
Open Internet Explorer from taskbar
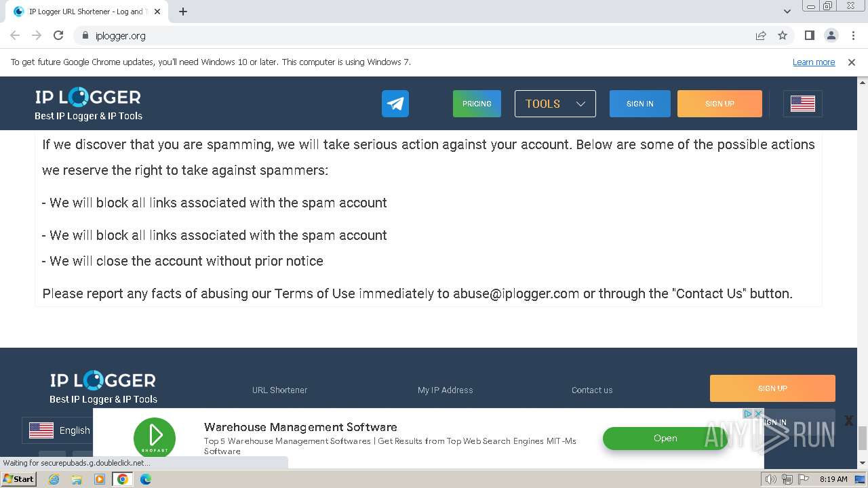coord(54,479)
